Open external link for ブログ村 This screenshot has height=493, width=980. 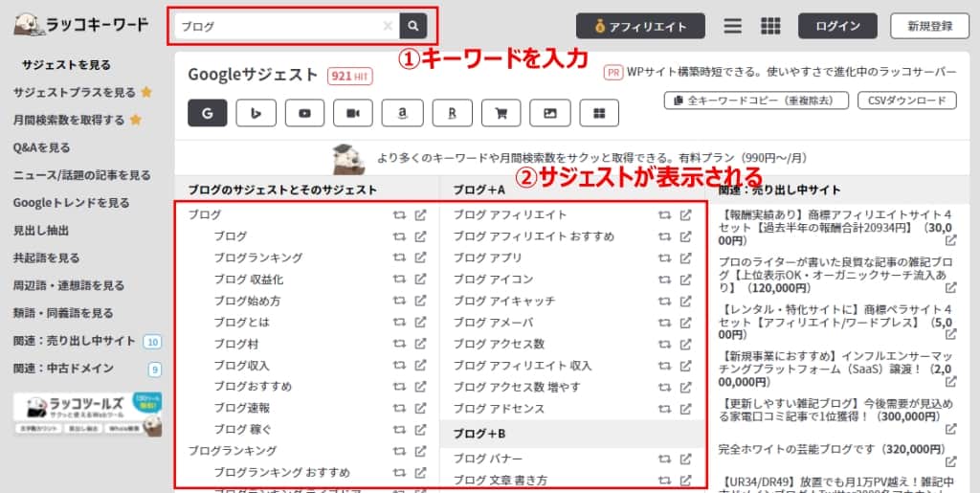pyautogui.click(x=421, y=344)
